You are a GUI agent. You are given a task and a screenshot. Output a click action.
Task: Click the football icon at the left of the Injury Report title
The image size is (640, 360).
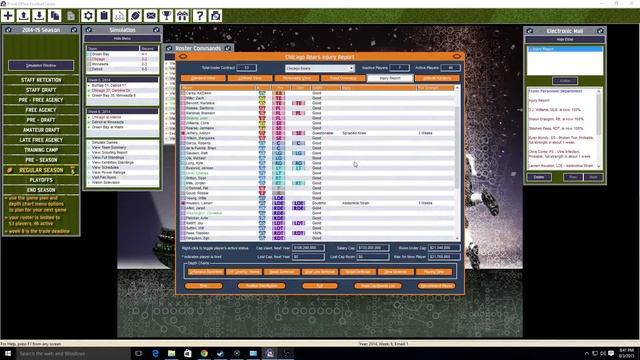[183, 57]
